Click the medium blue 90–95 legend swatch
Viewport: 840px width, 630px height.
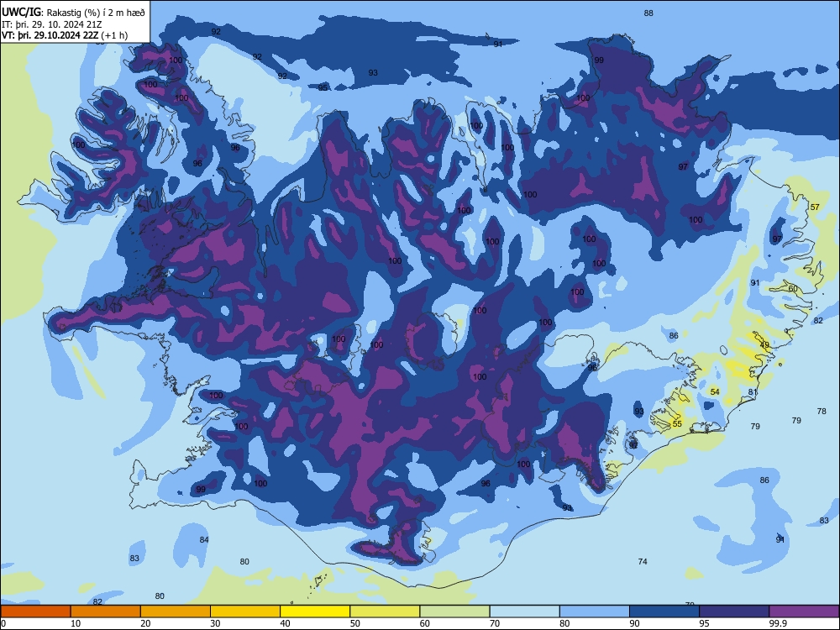[664, 612]
